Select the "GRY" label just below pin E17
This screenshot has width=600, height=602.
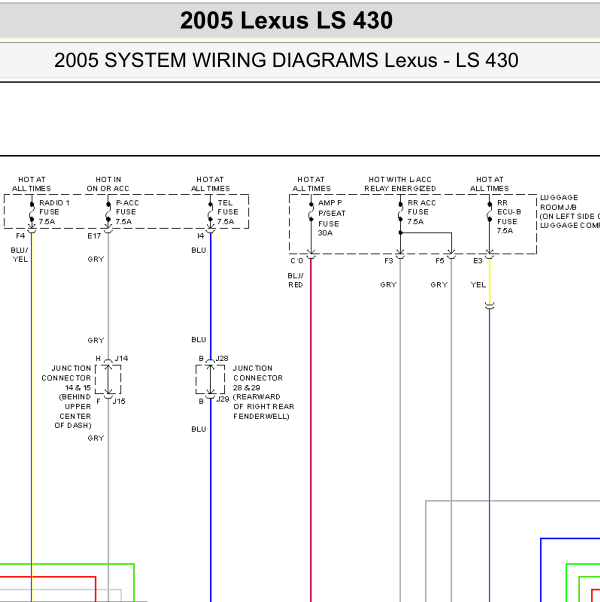tap(96, 260)
